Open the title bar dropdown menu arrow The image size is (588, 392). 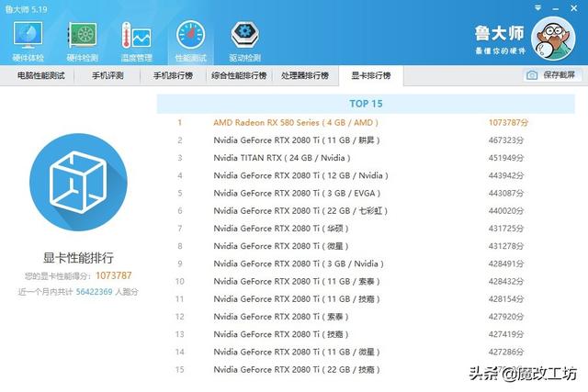537,8
